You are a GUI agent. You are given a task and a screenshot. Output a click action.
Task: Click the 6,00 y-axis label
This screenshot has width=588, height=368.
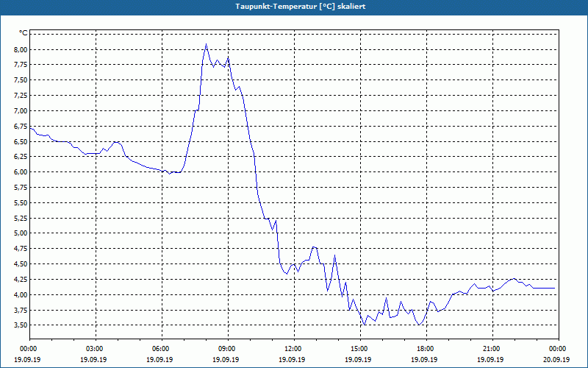tap(21, 172)
